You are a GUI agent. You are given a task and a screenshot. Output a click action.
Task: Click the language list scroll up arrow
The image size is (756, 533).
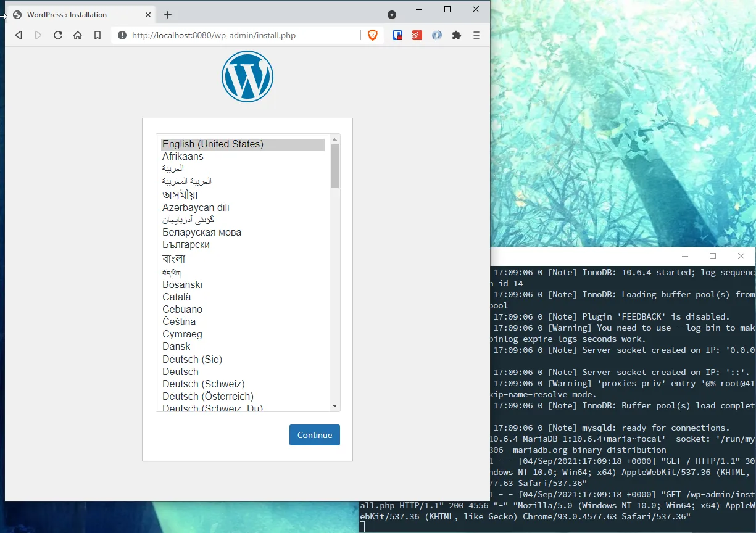(335, 139)
